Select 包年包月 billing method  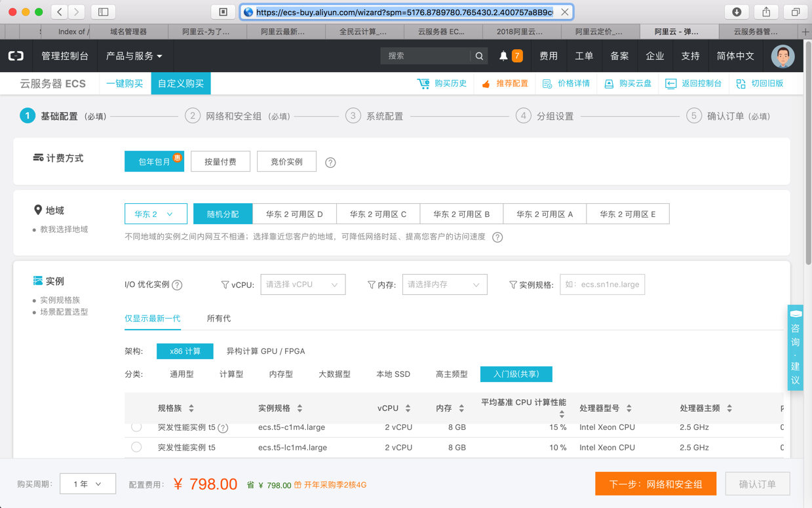point(154,162)
